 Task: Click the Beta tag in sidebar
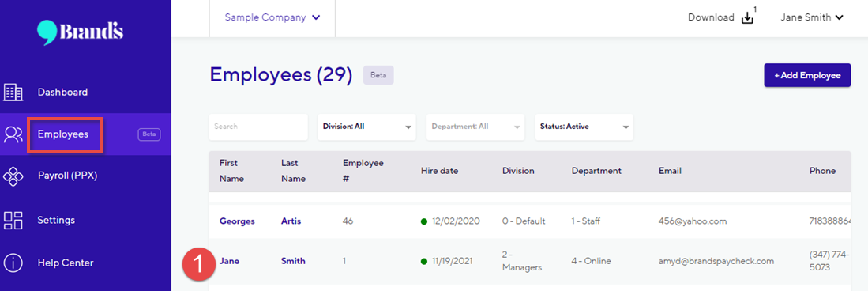coord(149,134)
